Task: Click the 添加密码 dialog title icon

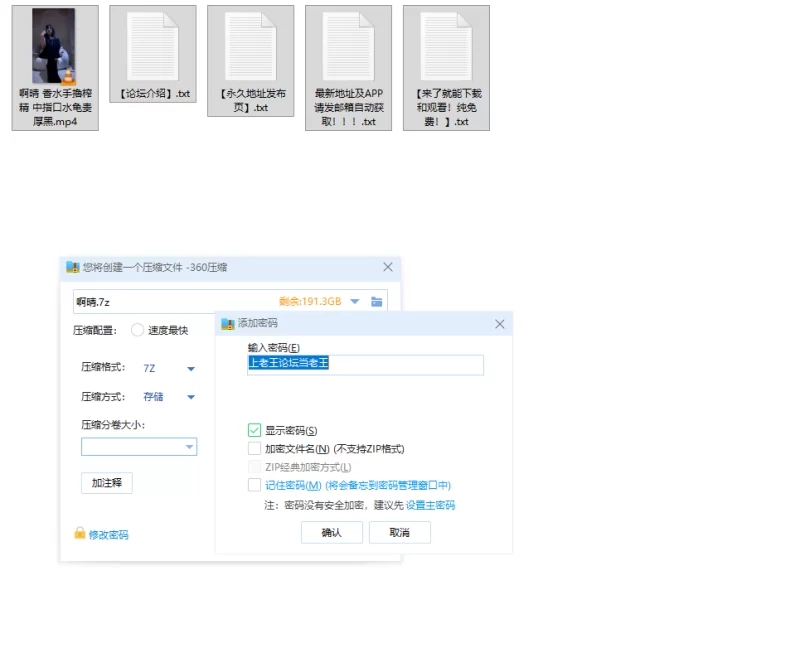Action: (228, 323)
